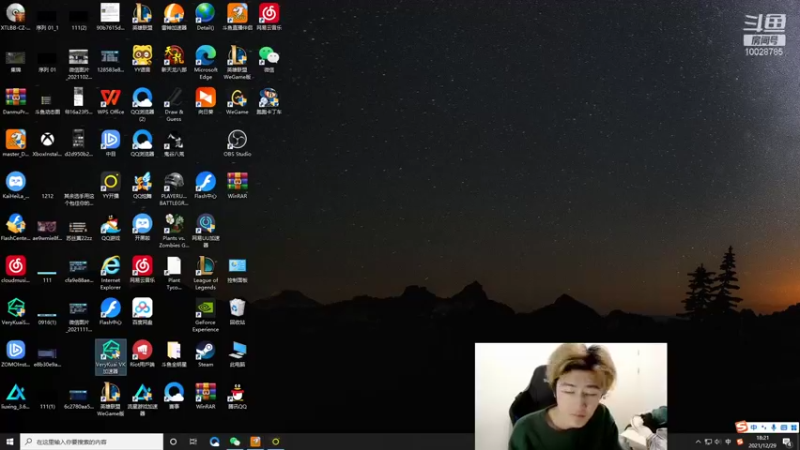This screenshot has height=450, width=800.
Task: Show hidden system tray icons
Action: pos(698,442)
